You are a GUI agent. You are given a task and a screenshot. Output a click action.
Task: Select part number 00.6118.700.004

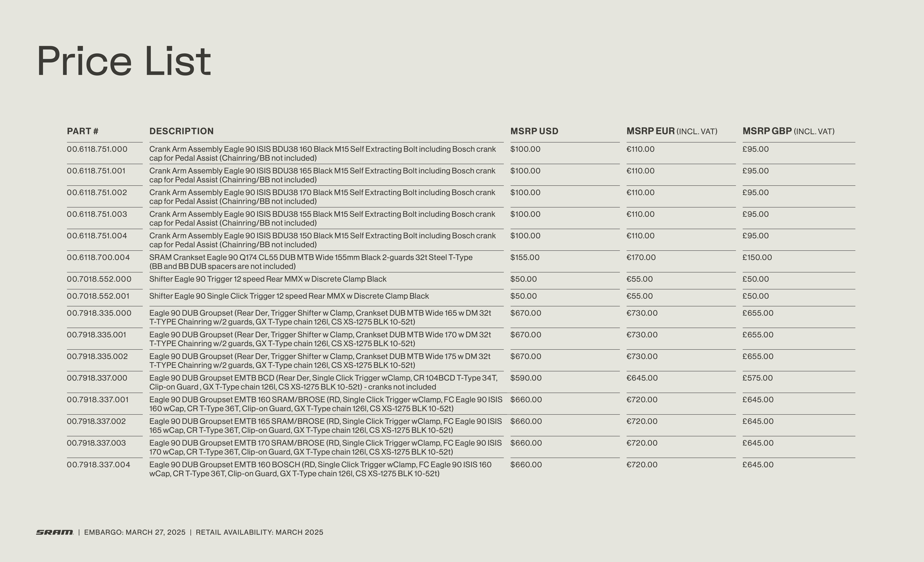98,257
